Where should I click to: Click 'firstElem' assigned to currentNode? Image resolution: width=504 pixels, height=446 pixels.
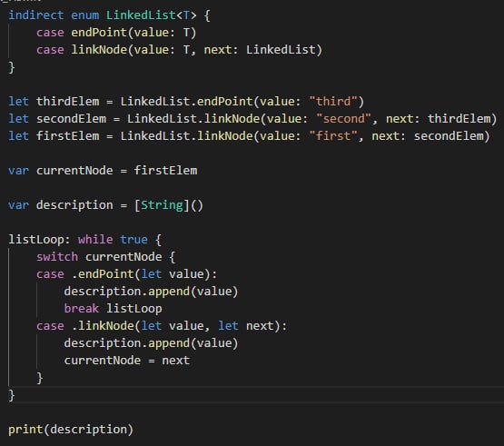(x=165, y=171)
